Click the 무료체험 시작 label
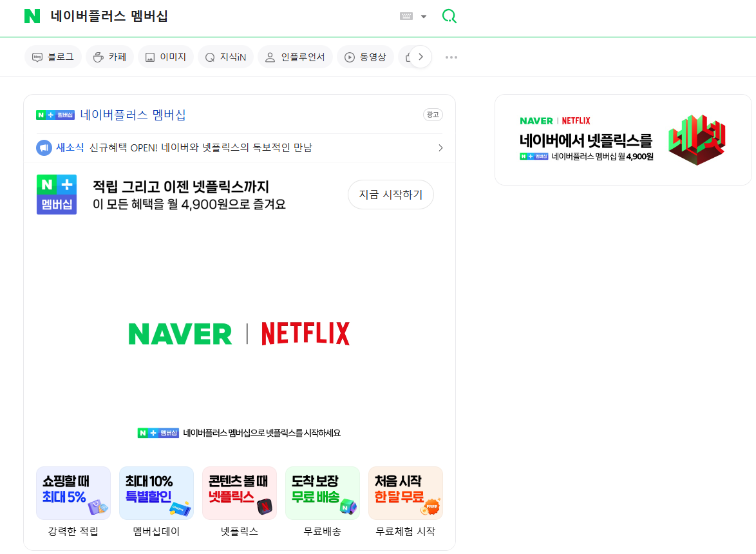Image resolution: width=756 pixels, height=554 pixels. 406,531
